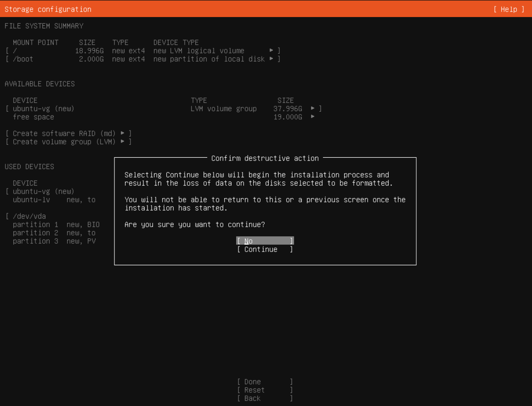532x406 pixels.
Task: Select the Done button at bottom
Action: tap(265, 382)
